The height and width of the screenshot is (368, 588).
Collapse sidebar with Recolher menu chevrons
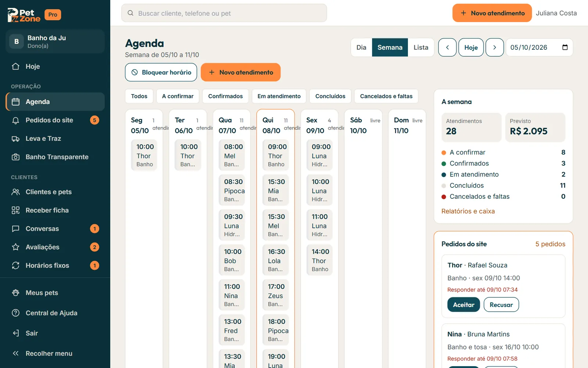pyautogui.click(x=15, y=353)
